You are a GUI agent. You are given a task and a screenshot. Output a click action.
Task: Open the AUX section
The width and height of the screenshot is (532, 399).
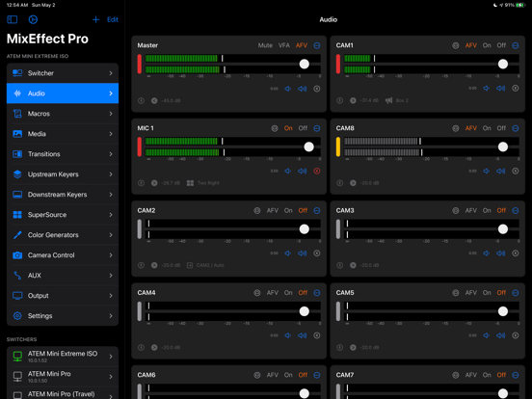point(63,276)
